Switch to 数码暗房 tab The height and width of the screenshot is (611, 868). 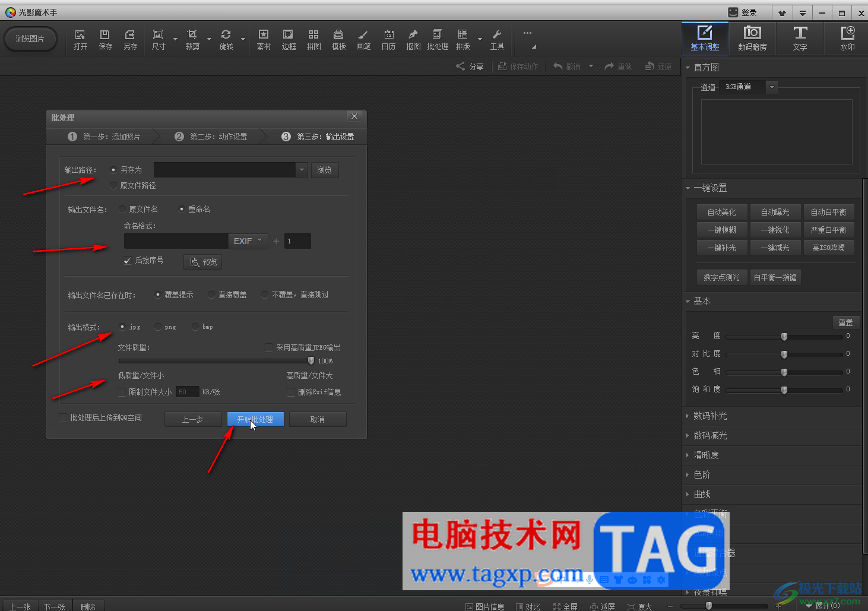point(752,38)
